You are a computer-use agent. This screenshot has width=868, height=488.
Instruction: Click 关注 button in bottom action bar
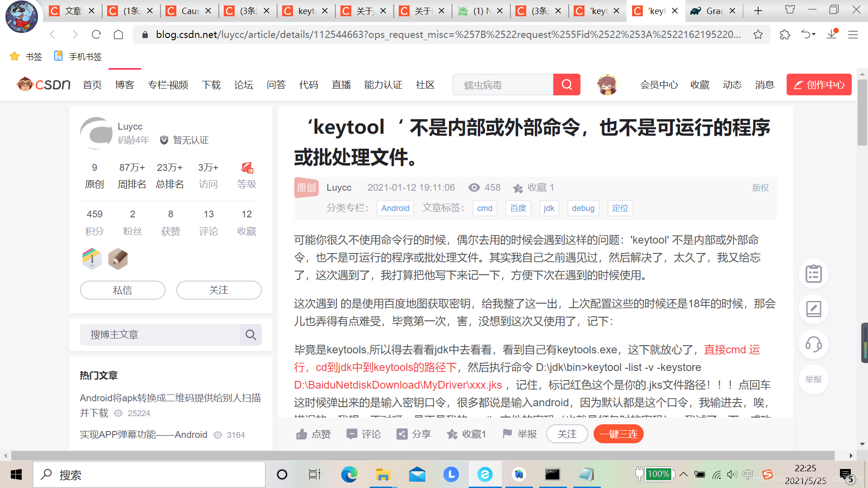pyautogui.click(x=567, y=434)
